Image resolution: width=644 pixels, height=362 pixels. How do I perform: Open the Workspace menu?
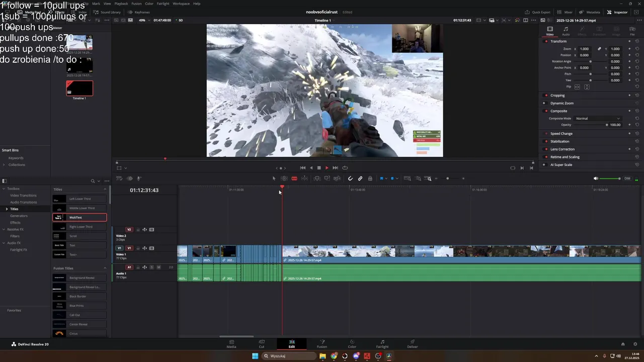tap(181, 4)
